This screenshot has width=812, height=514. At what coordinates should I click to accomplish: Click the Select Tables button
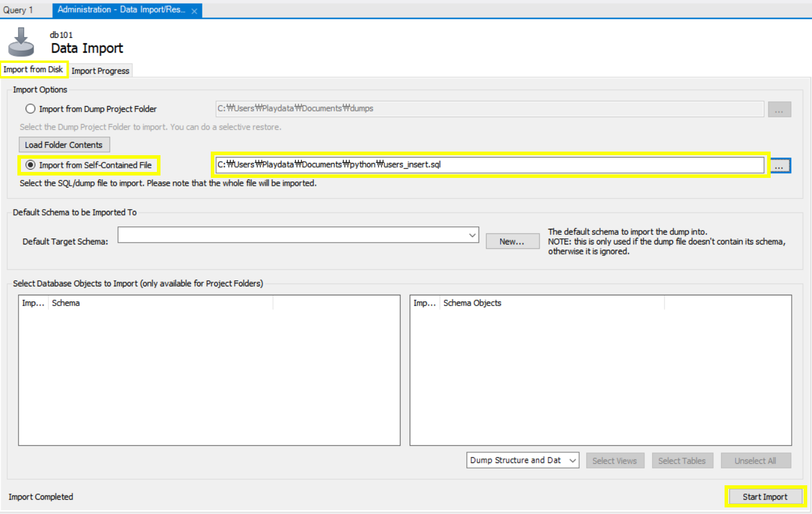click(x=682, y=461)
